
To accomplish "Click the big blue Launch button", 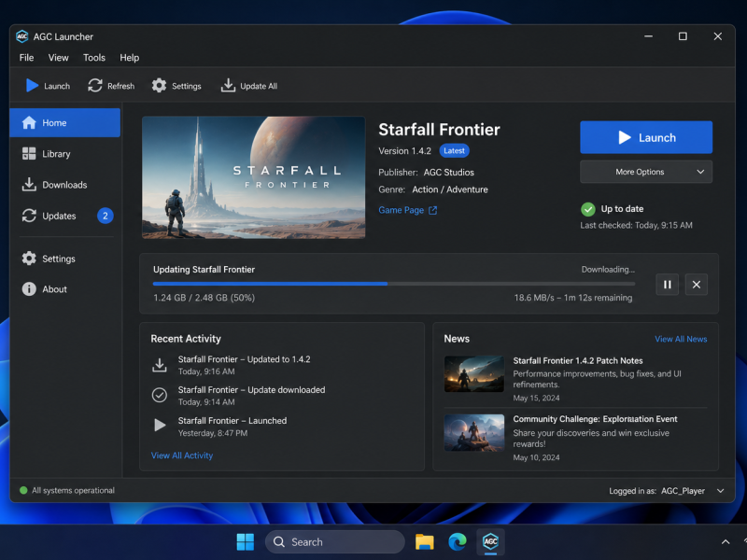I will coord(646,137).
